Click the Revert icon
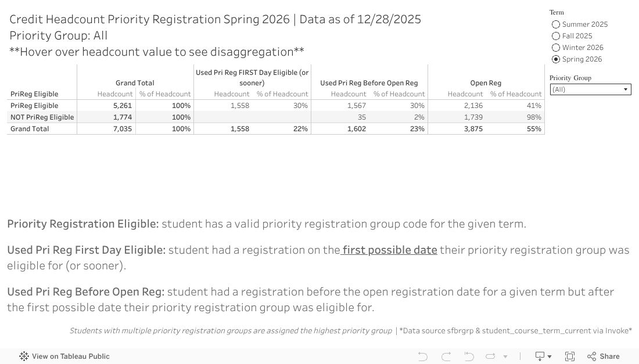 (469, 356)
